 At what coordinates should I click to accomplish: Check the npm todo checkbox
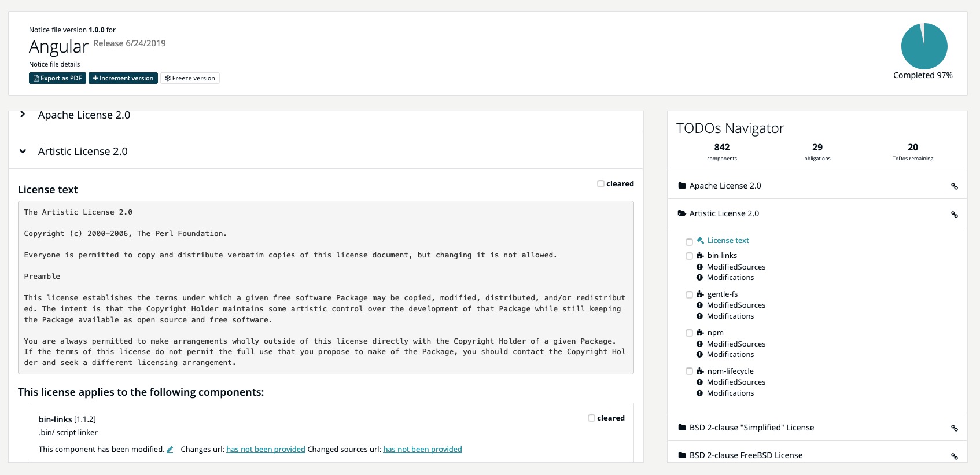tap(689, 333)
